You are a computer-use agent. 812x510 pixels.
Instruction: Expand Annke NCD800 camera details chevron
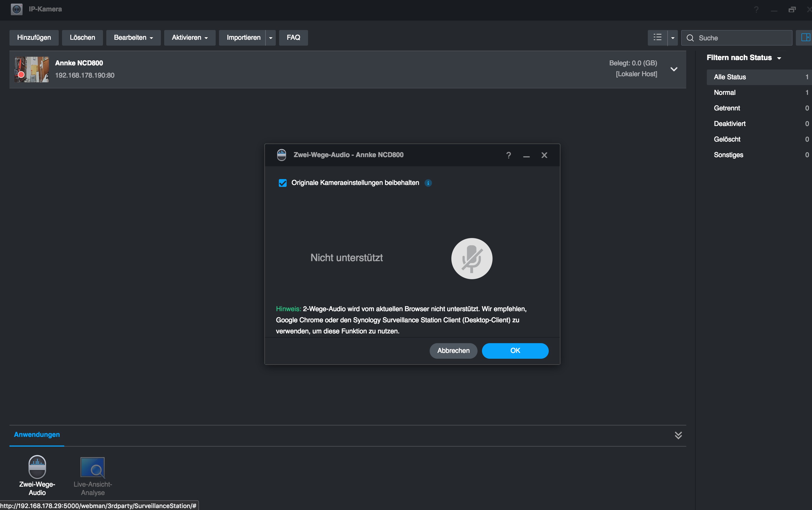click(674, 69)
